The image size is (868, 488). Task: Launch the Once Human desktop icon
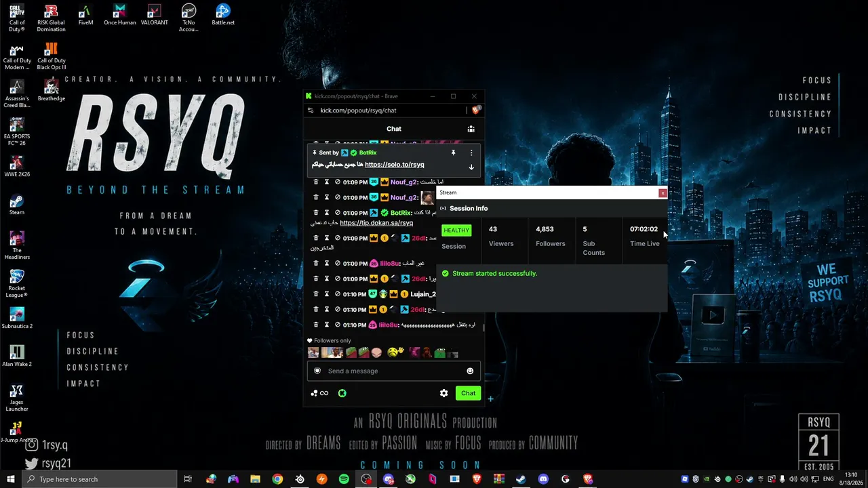pyautogui.click(x=120, y=15)
